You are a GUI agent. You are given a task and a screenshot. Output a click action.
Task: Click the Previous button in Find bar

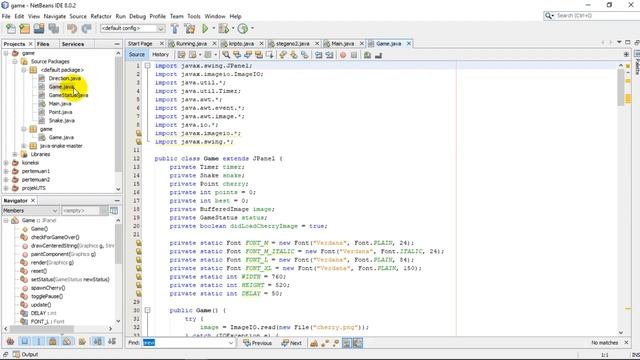[x=258, y=343]
